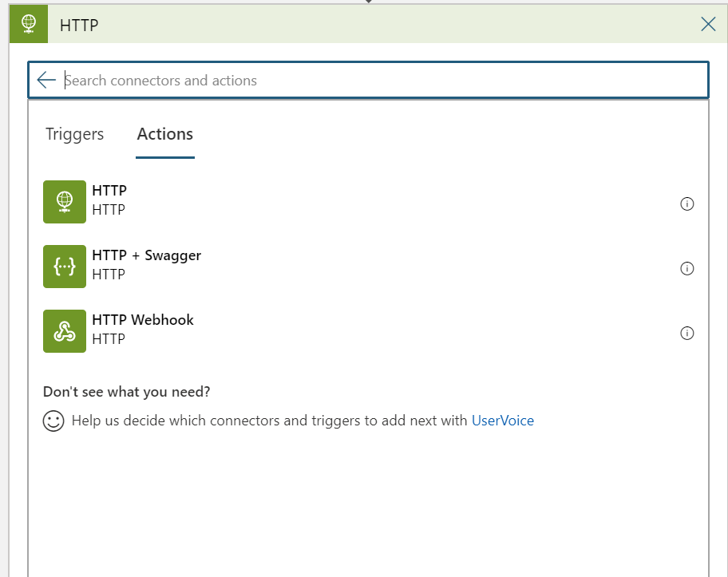
Task: Click the green globe icon for HTTP action
Action: tap(65, 201)
